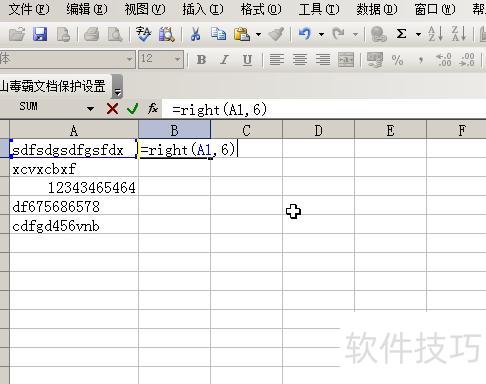Open the 文件(F) menu

pyautogui.click(x=29, y=9)
